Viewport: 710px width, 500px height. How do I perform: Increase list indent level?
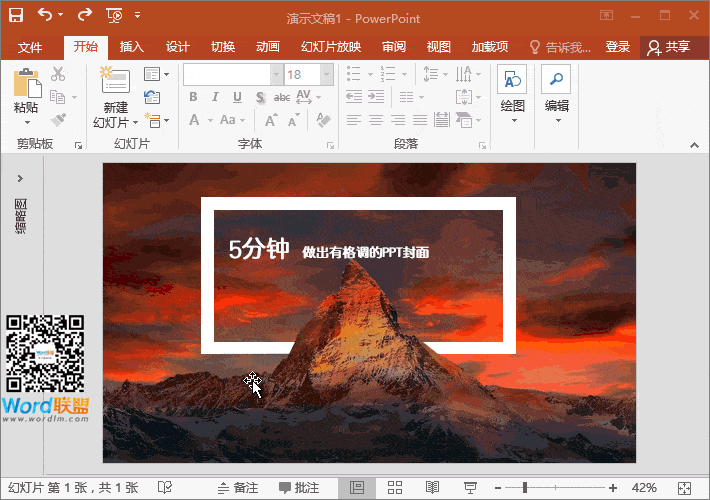[x=376, y=96]
